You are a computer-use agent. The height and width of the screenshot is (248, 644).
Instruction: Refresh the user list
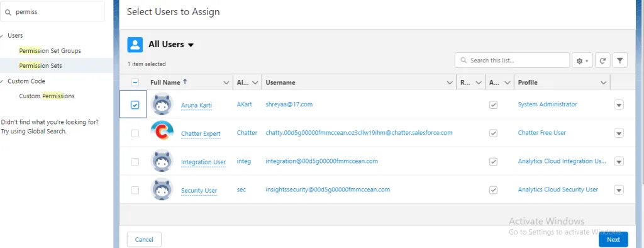(602, 60)
